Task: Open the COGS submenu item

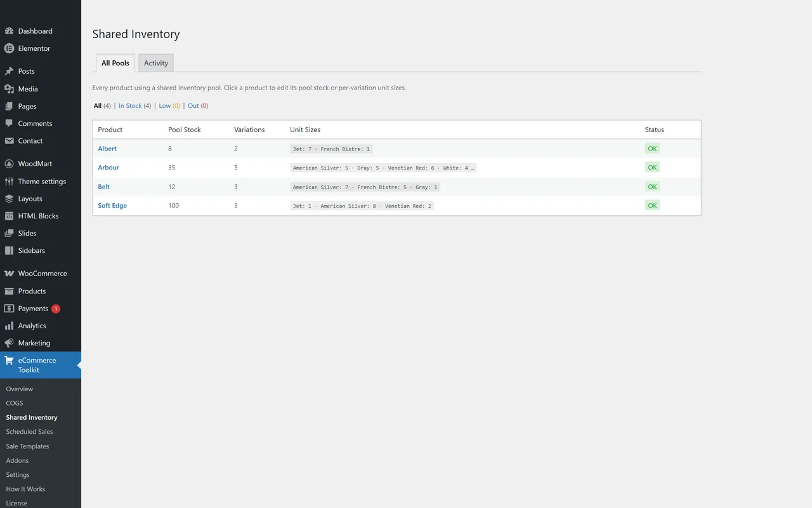Action: (x=15, y=403)
